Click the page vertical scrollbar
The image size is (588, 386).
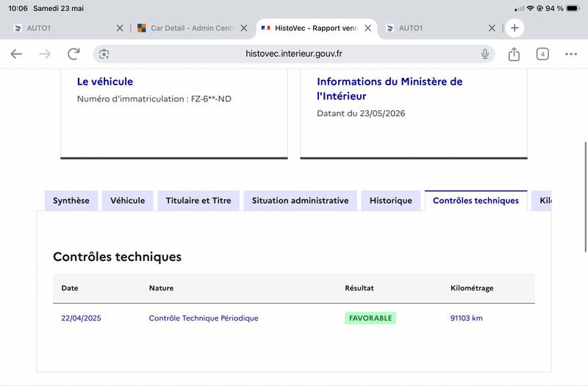point(585,197)
